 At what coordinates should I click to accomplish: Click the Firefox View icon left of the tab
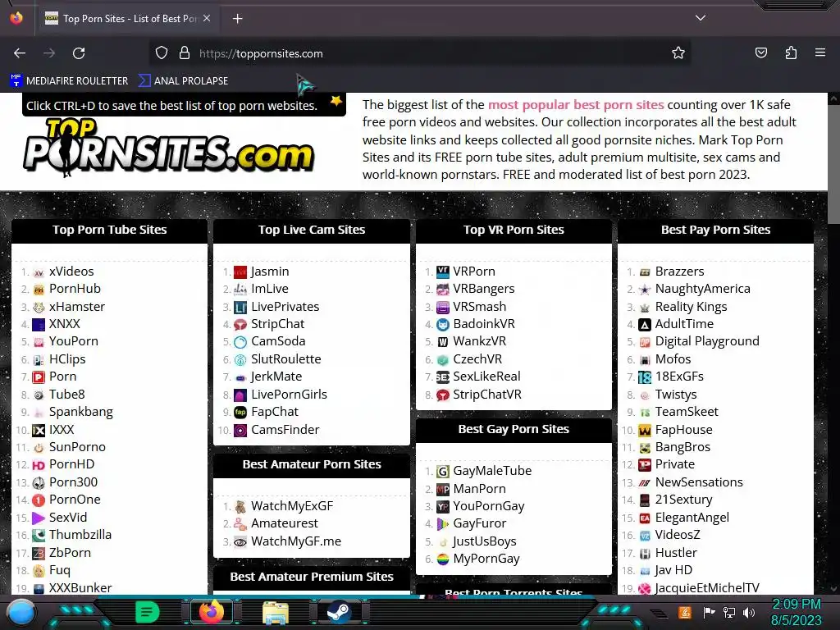coord(16,18)
